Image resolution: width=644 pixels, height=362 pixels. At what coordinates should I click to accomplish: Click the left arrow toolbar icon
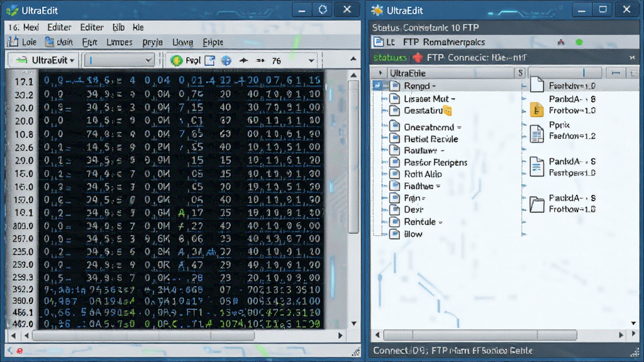[x=243, y=60]
